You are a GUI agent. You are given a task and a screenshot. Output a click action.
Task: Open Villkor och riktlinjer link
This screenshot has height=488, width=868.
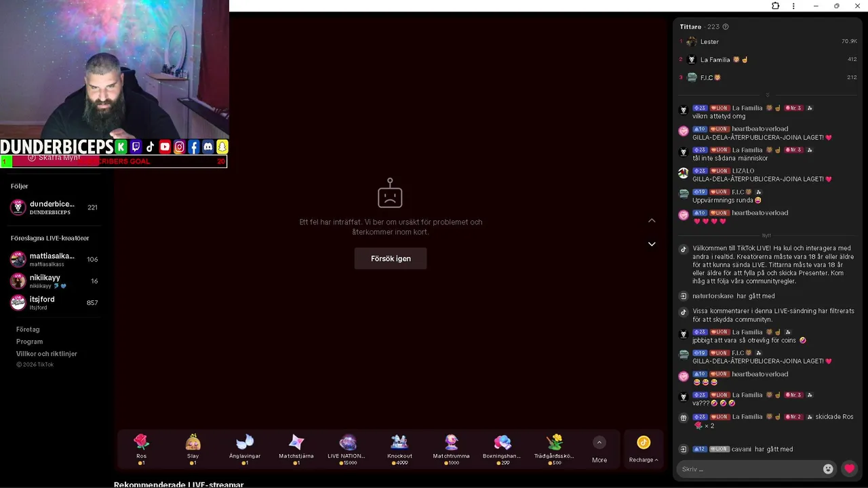pyautogui.click(x=47, y=354)
